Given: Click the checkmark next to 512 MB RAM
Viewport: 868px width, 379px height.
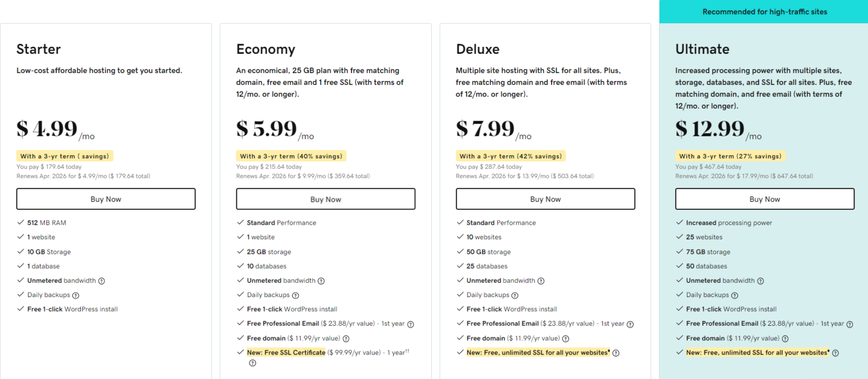Looking at the screenshot, I should pos(19,222).
